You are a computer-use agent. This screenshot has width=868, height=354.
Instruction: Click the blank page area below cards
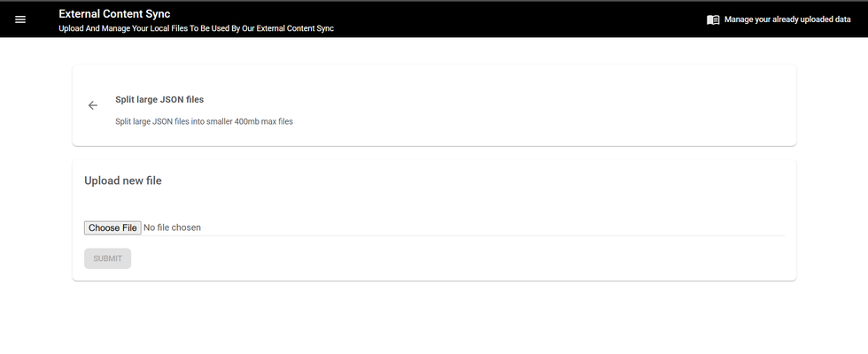(434, 320)
